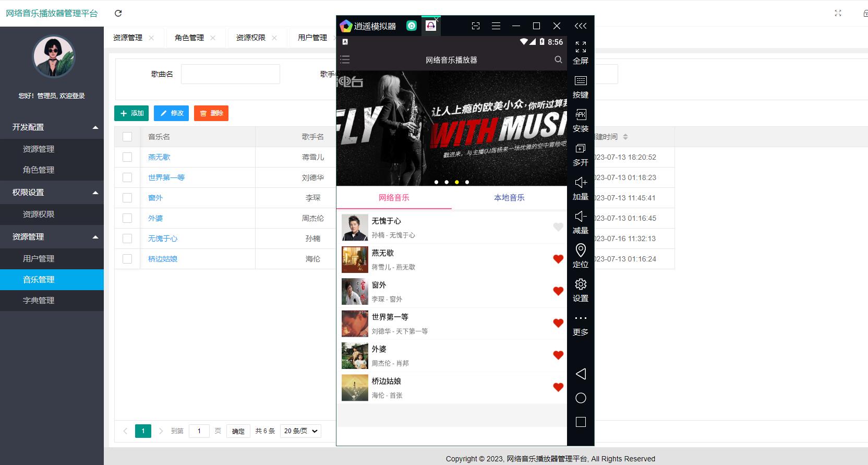Viewport: 868px width, 465px height.
Task: Open 用户管理 in the sidebar
Action: pyautogui.click(x=52, y=259)
